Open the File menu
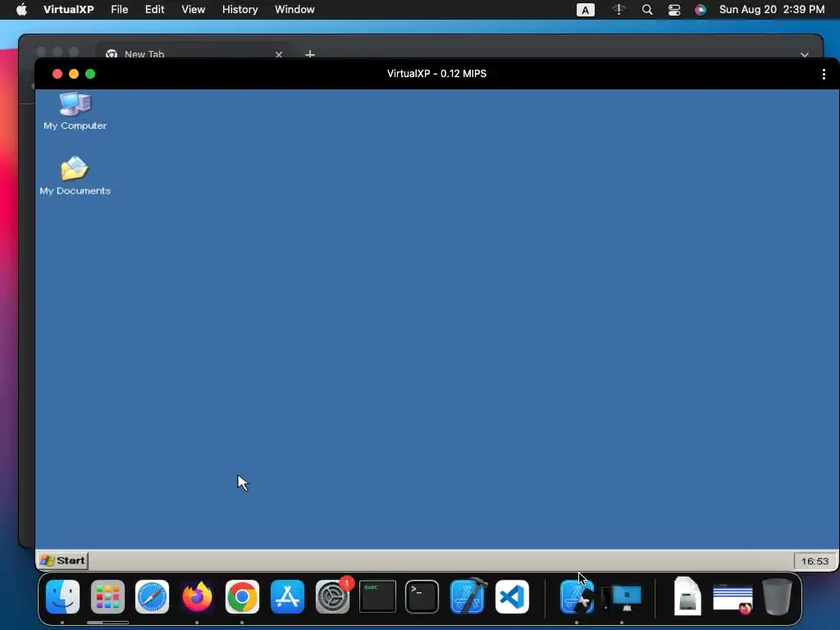This screenshot has width=840, height=630. (x=120, y=10)
